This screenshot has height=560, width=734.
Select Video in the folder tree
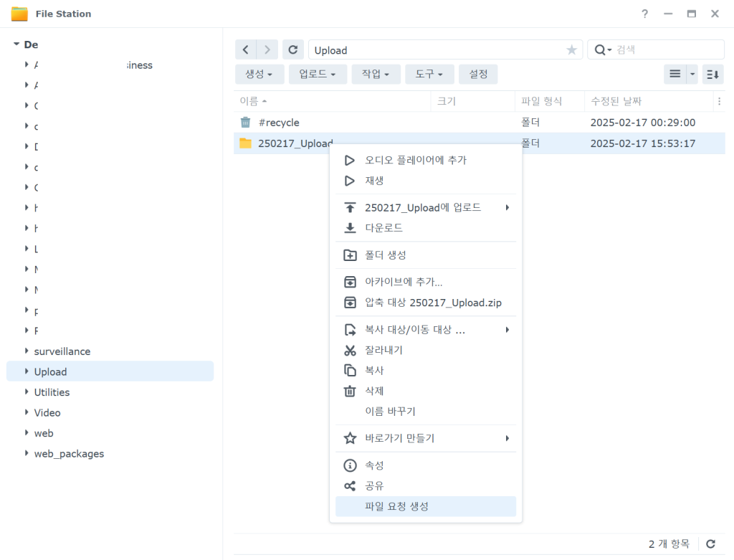point(47,412)
